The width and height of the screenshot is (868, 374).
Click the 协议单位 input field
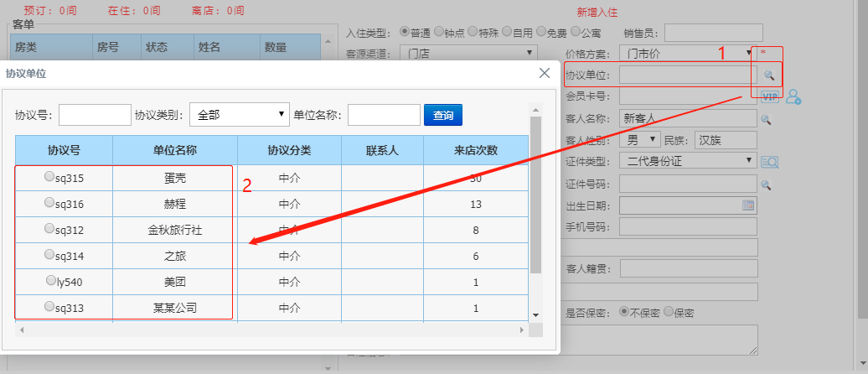[x=688, y=75]
